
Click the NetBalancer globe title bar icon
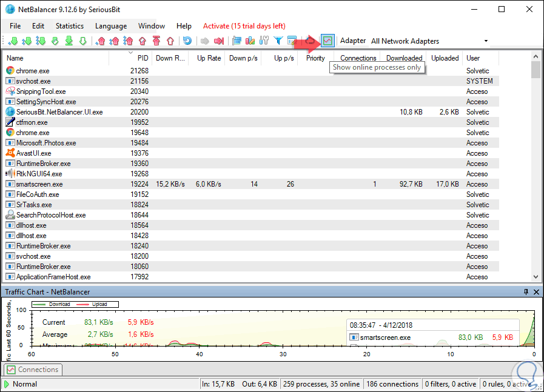click(10, 9)
